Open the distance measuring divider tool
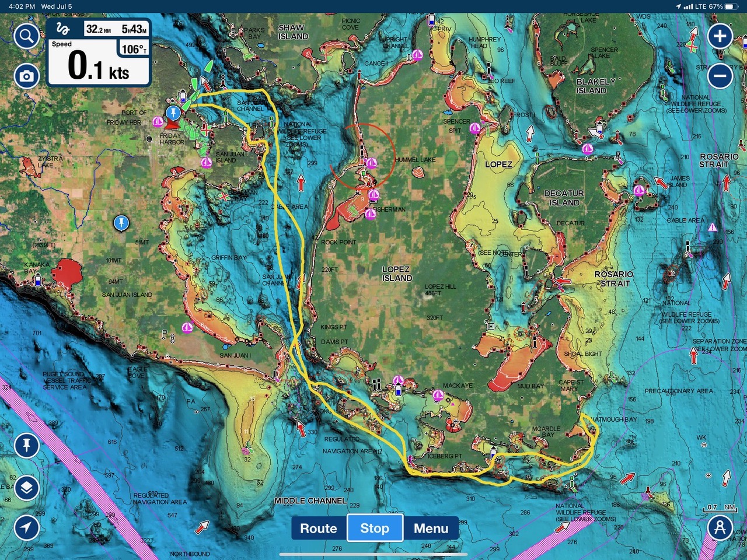This screenshot has width=747, height=560. 720,528
